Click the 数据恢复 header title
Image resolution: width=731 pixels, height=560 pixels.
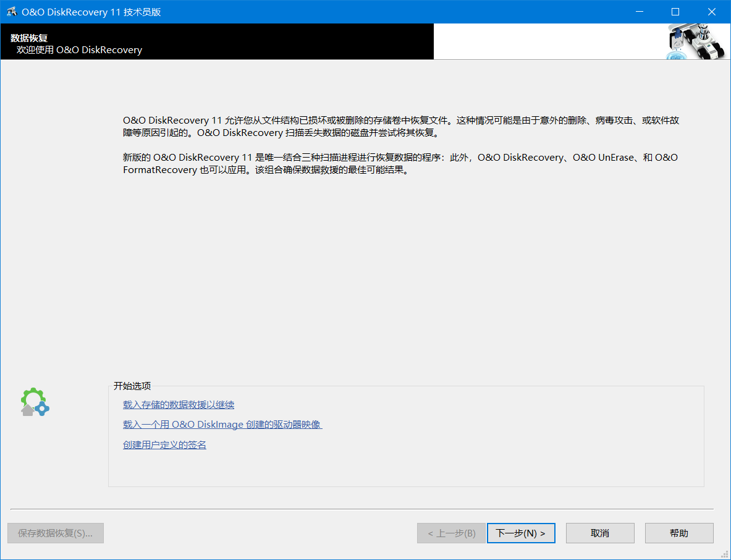coord(29,38)
